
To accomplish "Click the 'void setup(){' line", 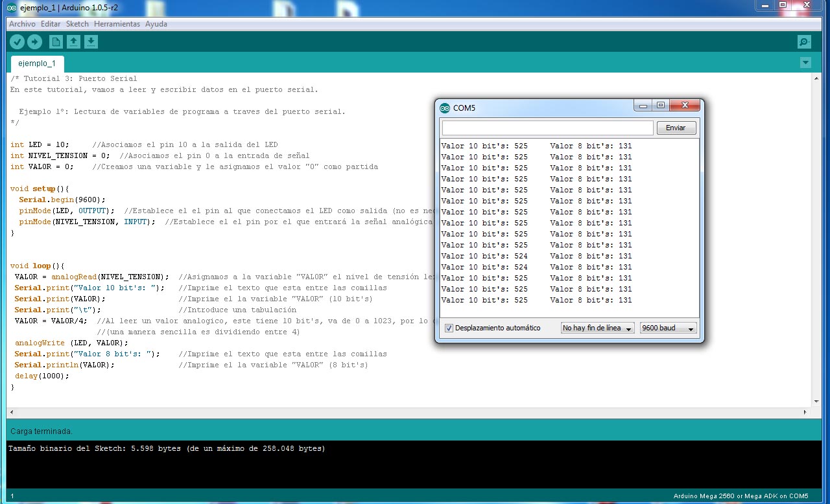I will point(40,189).
